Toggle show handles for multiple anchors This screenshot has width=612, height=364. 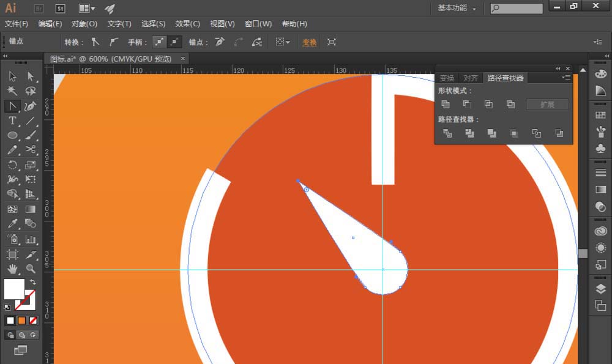click(x=159, y=42)
